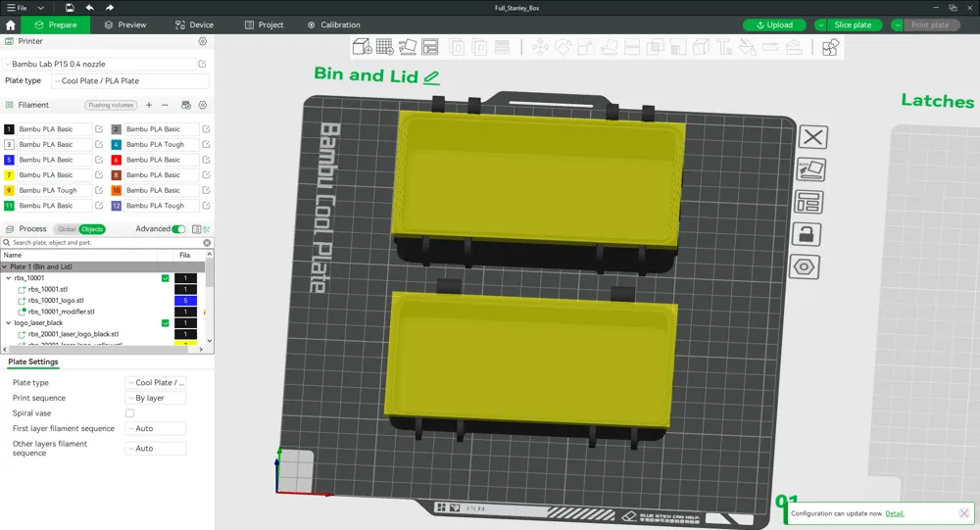Open filament settings gear icon
Image resolution: width=980 pixels, height=530 pixels.
203,105
